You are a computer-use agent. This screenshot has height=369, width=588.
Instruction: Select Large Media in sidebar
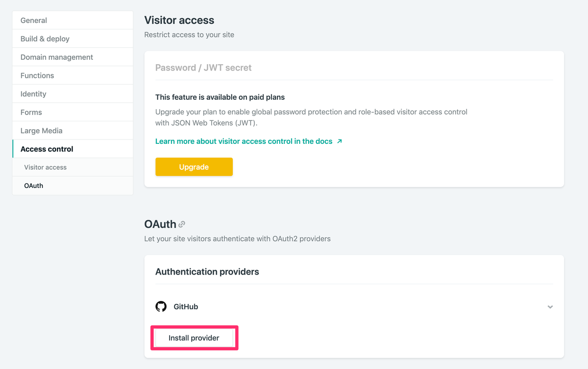click(42, 131)
